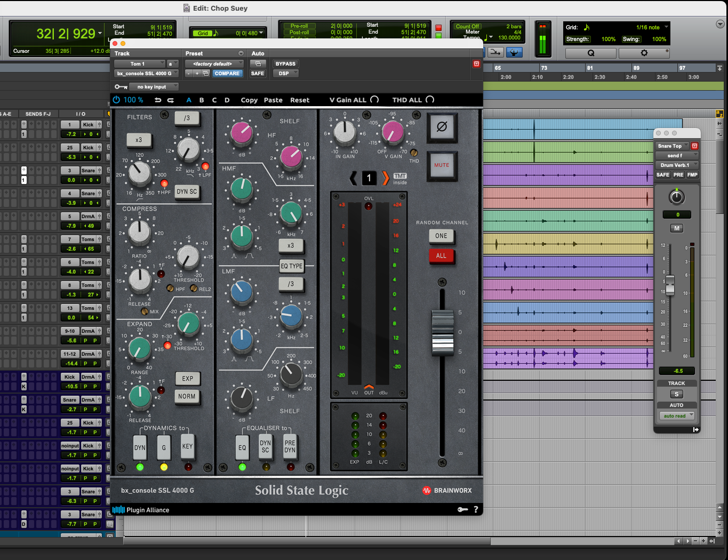Open the Tom 1 track selector dropdown

(140, 63)
